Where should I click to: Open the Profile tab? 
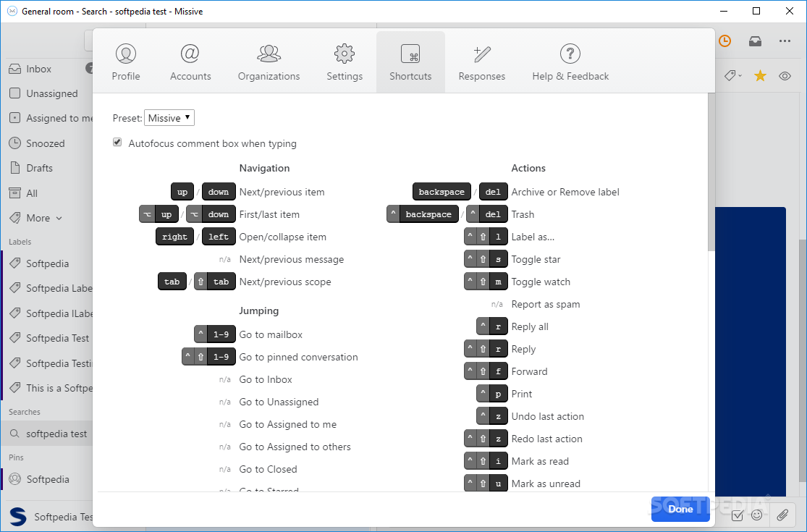(126, 62)
